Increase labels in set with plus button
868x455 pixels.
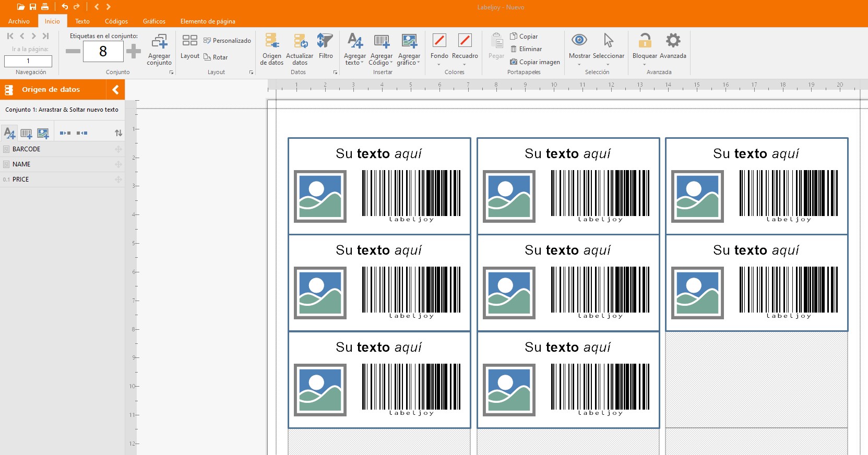[134, 51]
